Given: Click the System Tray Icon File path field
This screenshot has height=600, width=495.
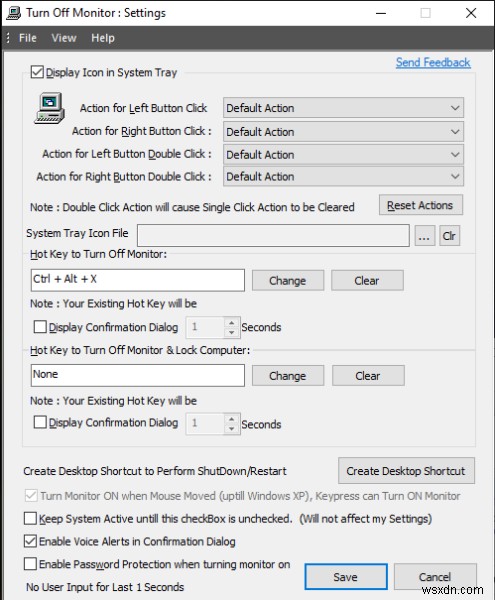Looking at the screenshot, I should point(273,236).
